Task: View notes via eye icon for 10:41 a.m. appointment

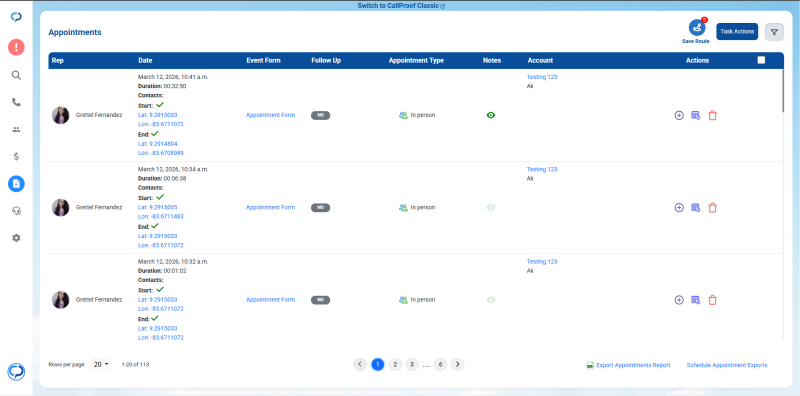Action: [491, 115]
